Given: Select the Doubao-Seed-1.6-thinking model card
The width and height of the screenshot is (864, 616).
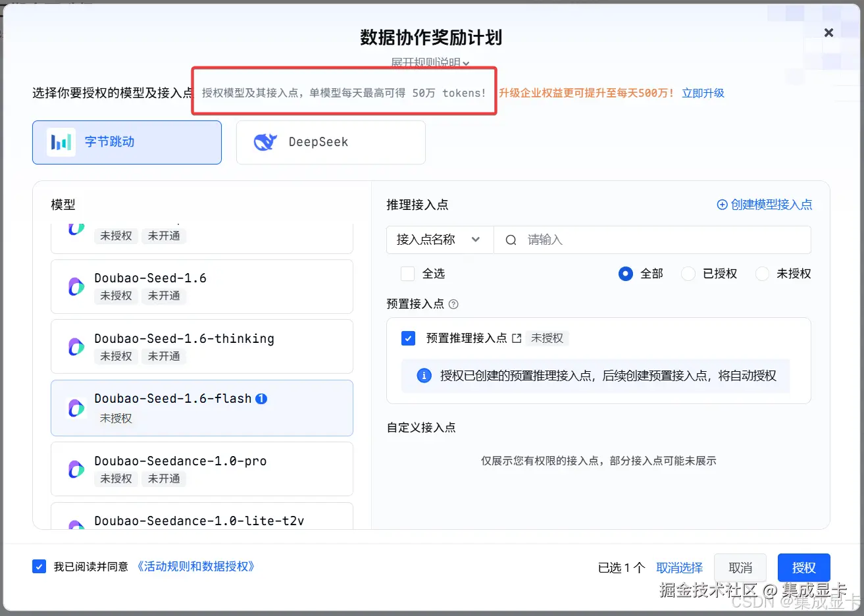Looking at the screenshot, I should (x=202, y=347).
